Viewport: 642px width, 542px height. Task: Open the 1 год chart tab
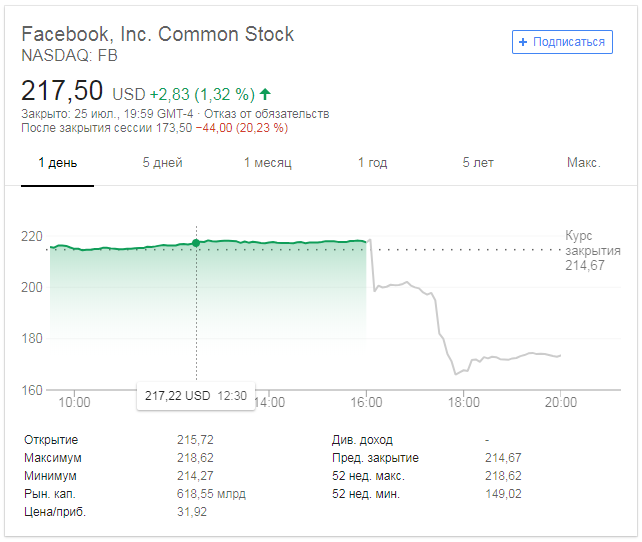point(372,163)
